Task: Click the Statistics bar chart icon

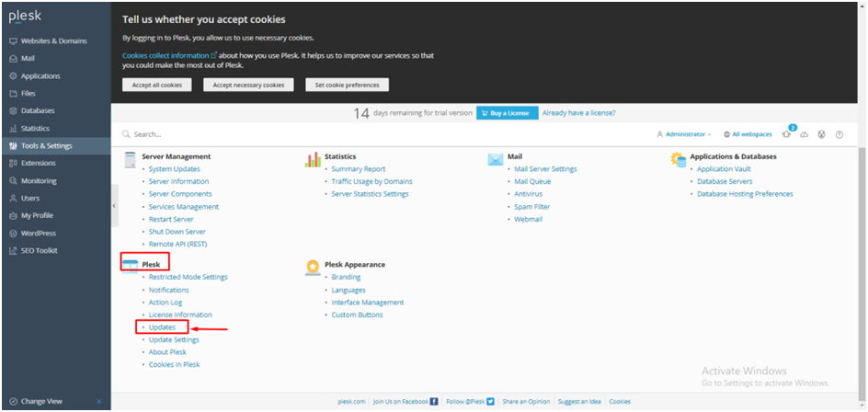Action: [x=313, y=158]
